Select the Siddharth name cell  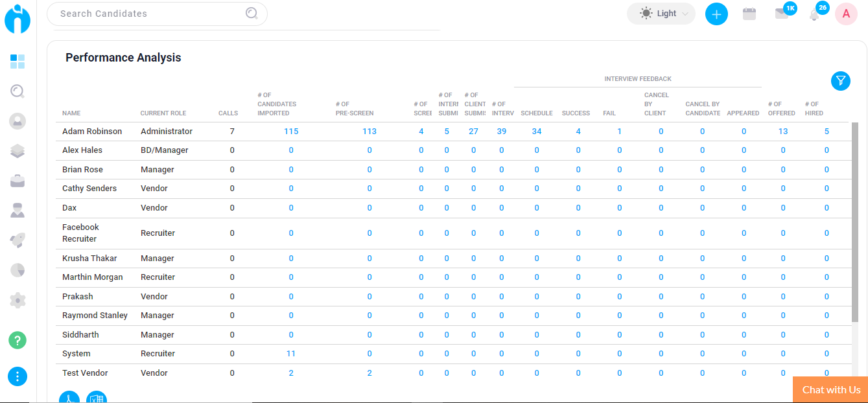(x=81, y=335)
